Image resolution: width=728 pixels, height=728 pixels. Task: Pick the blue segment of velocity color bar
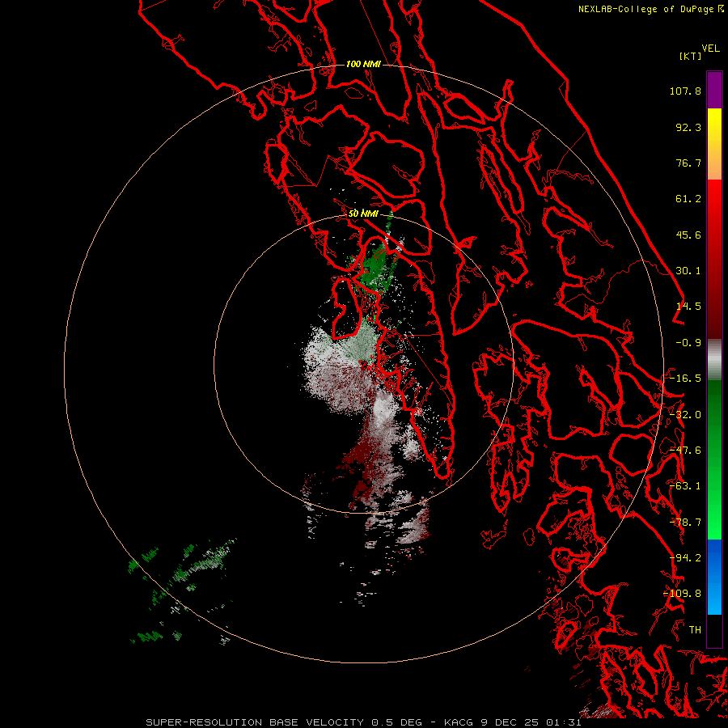(714, 577)
